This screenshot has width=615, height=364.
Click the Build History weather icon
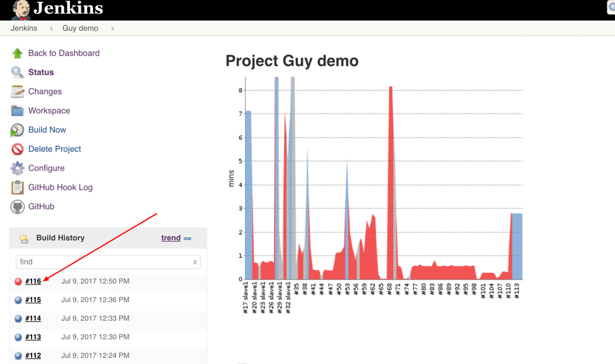(x=24, y=238)
